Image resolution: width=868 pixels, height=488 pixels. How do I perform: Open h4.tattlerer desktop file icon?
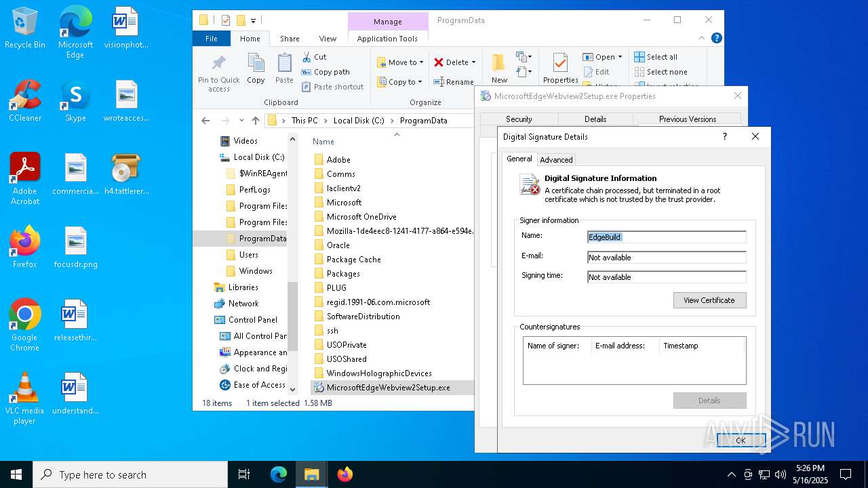[126, 174]
